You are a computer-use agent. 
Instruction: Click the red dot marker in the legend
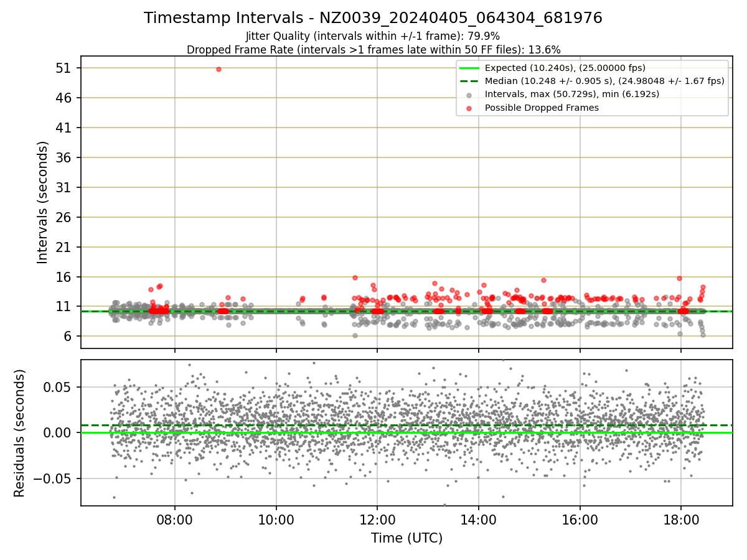point(469,108)
